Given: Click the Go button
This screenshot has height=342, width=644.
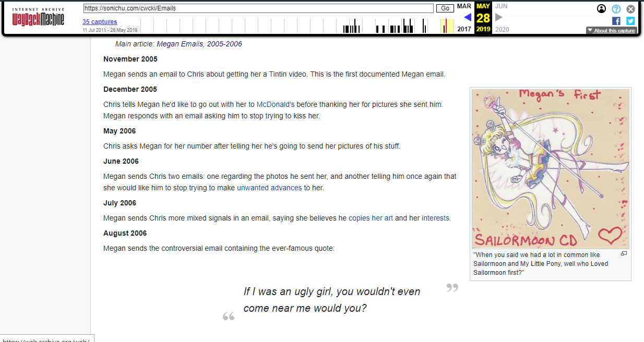Looking at the screenshot, I should pyautogui.click(x=445, y=8).
